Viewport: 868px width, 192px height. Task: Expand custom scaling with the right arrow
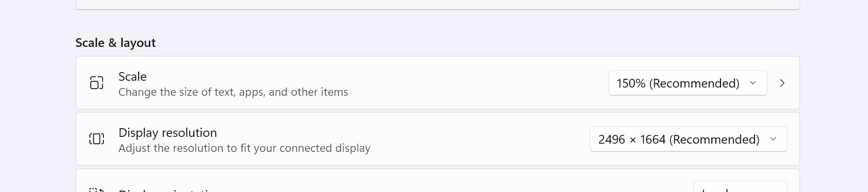point(782,83)
